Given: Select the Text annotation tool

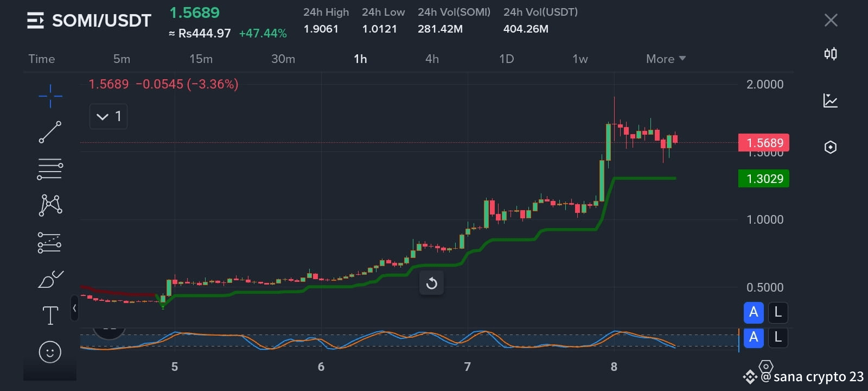Looking at the screenshot, I should point(50,315).
